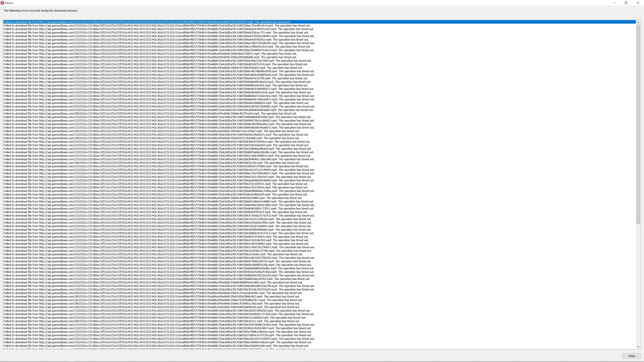Select the highlighted error ending in b72d25c67.mp4
This screenshot has height=362, width=644.
(x=319, y=22)
